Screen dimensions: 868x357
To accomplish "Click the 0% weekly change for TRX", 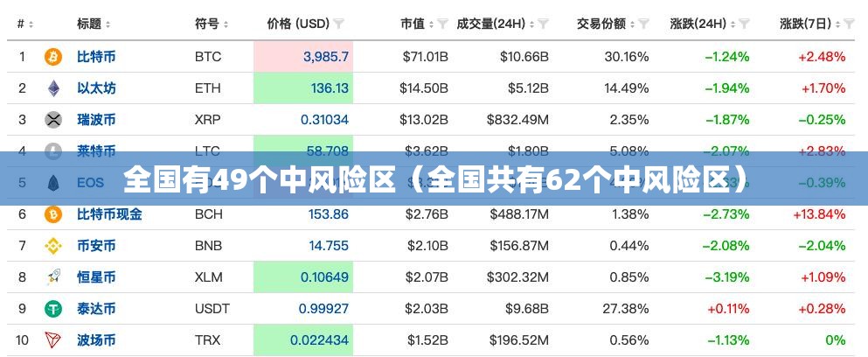I will pyautogui.click(x=836, y=339).
